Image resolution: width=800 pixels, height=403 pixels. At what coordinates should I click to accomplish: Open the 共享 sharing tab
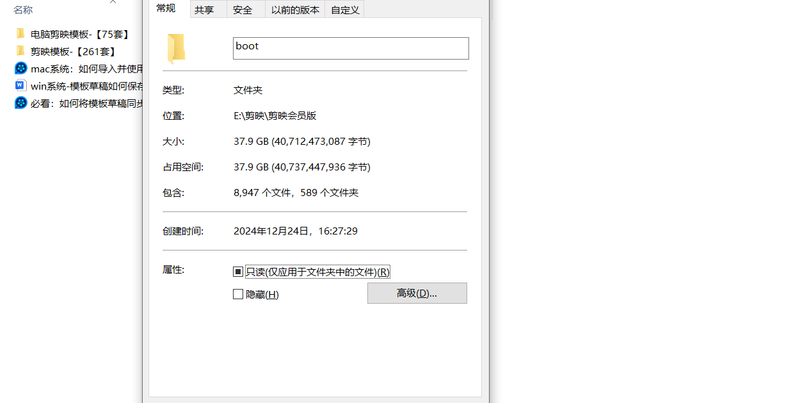pyautogui.click(x=204, y=10)
